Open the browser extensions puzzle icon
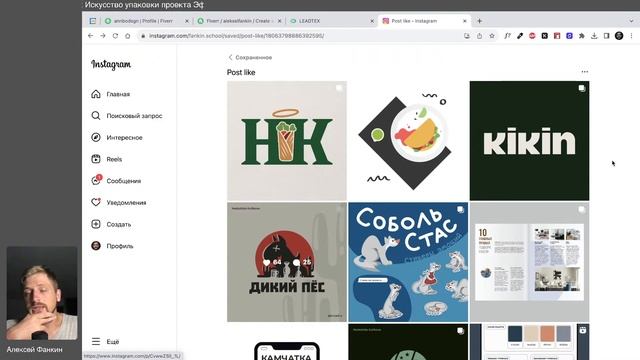 pyautogui.click(x=582, y=36)
